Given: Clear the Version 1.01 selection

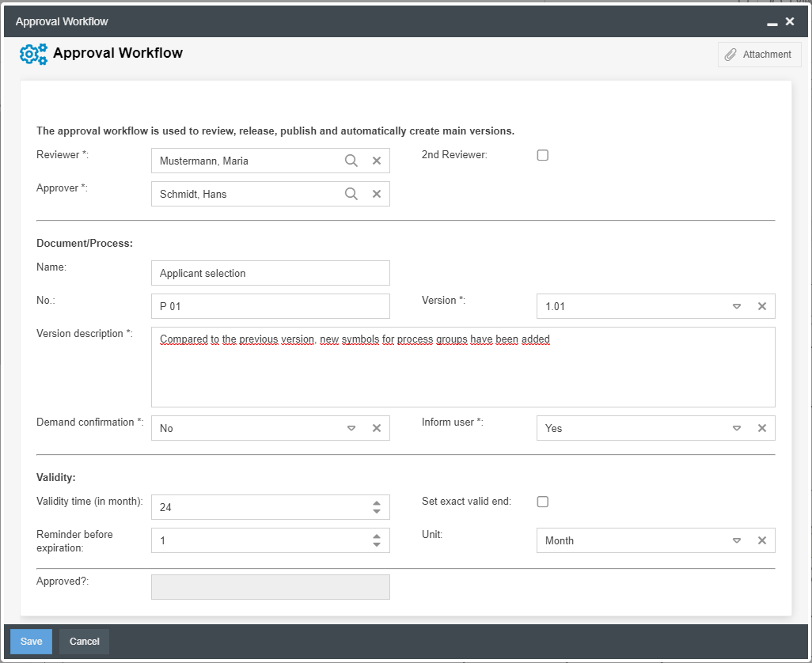Looking at the screenshot, I should pyautogui.click(x=762, y=306).
